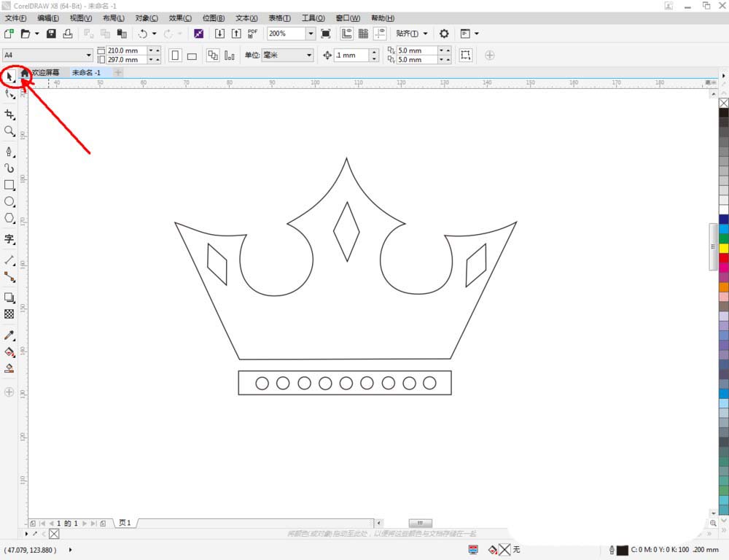Switch to the 欢迎屏幕 Welcome tab
729x560 pixels.
coord(45,73)
